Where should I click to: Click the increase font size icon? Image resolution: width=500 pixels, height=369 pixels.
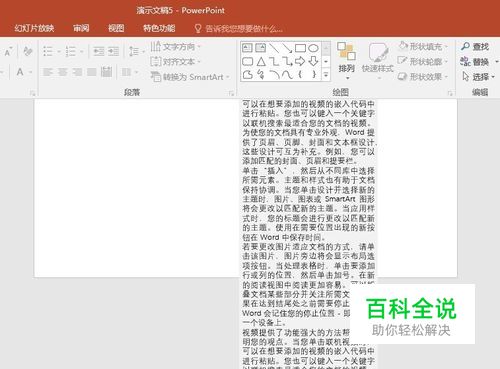click(x=8, y=52)
